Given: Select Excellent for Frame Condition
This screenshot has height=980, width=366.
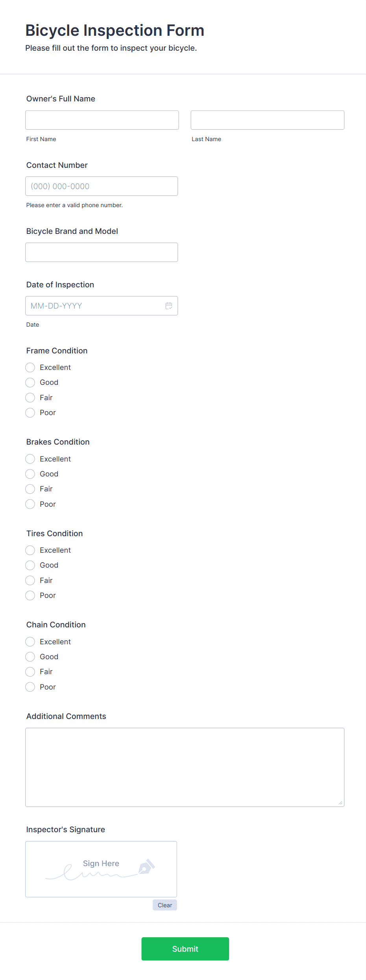Looking at the screenshot, I should 30,367.
